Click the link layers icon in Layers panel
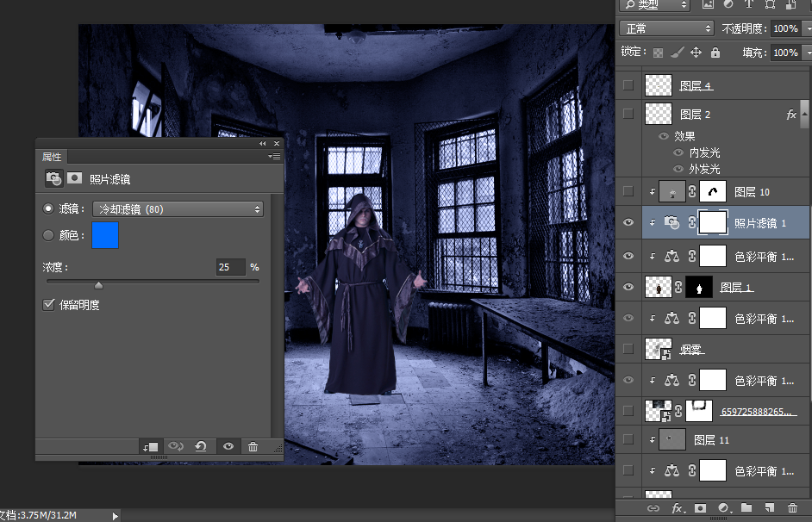This screenshot has width=812, height=522. tap(653, 509)
